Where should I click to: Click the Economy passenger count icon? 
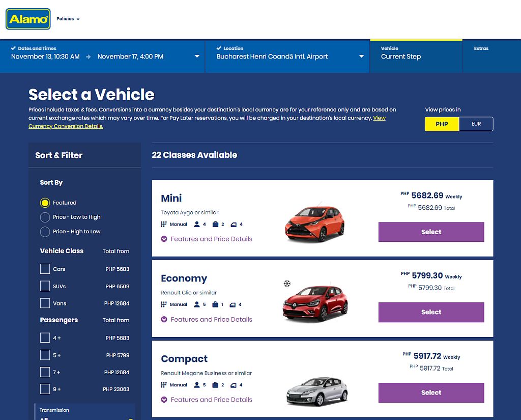click(x=197, y=304)
